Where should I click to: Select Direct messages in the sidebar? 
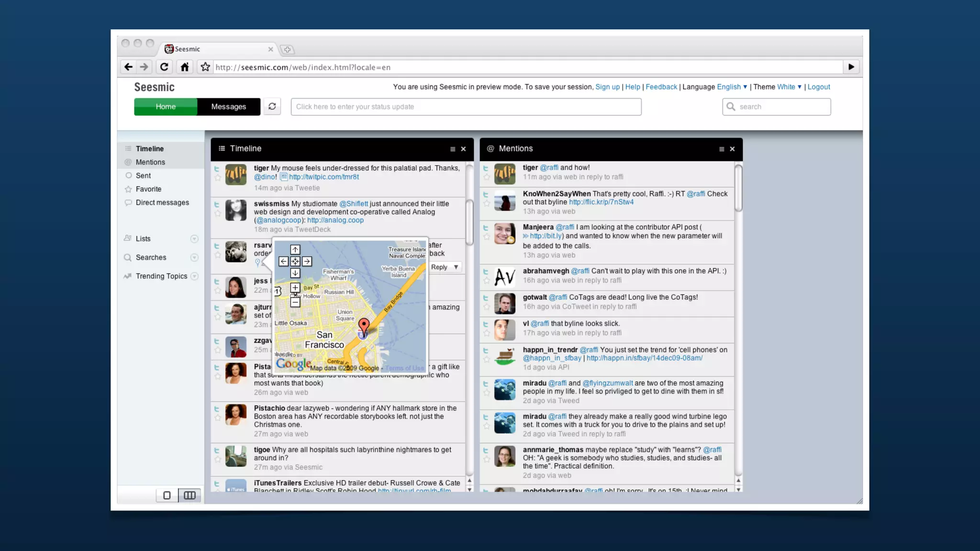[x=162, y=203]
